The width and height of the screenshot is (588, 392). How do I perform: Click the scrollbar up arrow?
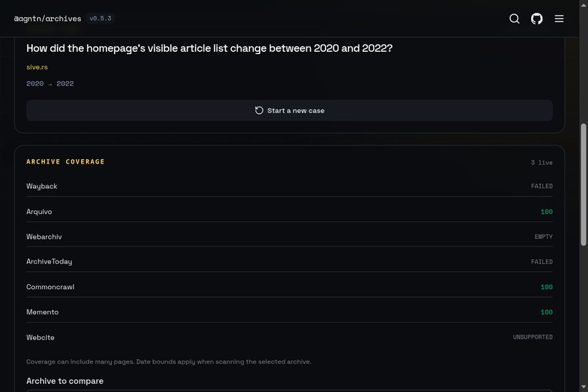(583, 4)
